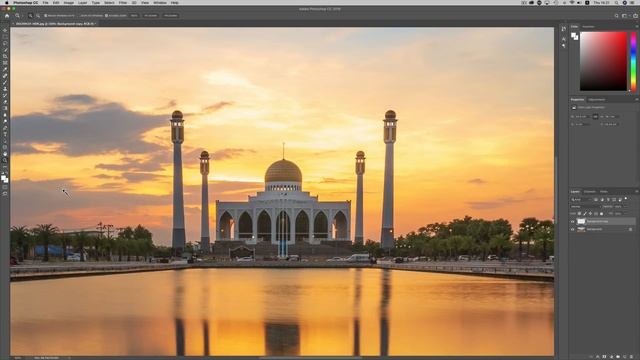Toggle Lock image pixels brush icon
The image size is (640, 360).
(585, 213)
